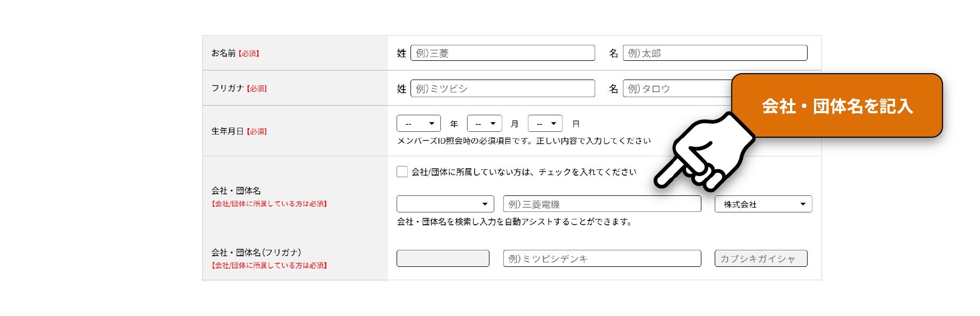Viewport: 980px width, 316px height.
Task: Open the birth month dropdown
Action: click(x=484, y=123)
